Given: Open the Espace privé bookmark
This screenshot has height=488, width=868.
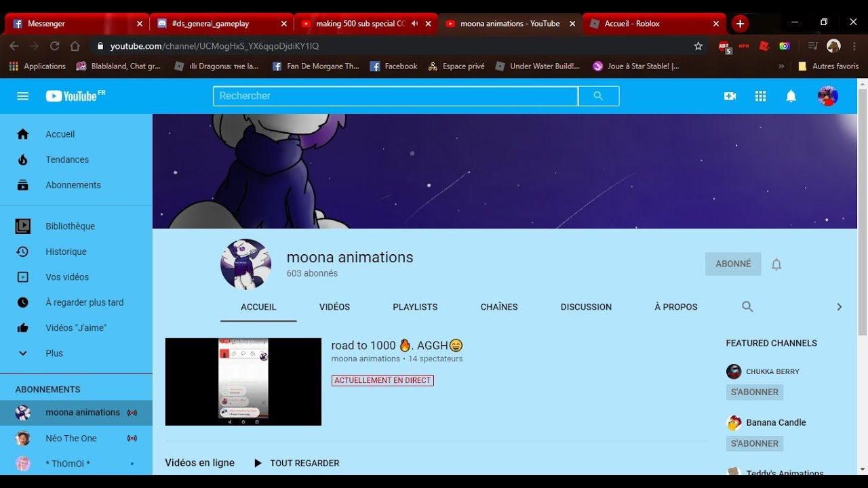Looking at the screenshot, I should pyautogui.click(x=456, y=66).
